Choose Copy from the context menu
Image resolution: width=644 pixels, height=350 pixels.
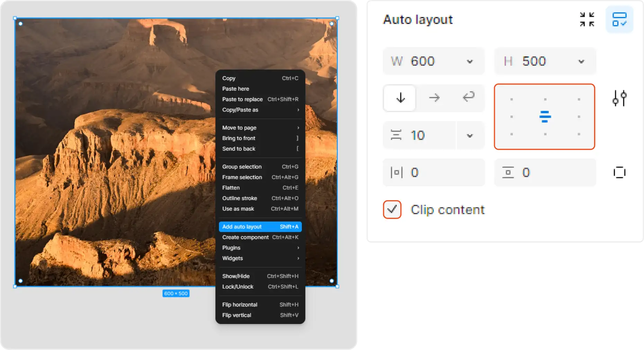pos(260,78)
